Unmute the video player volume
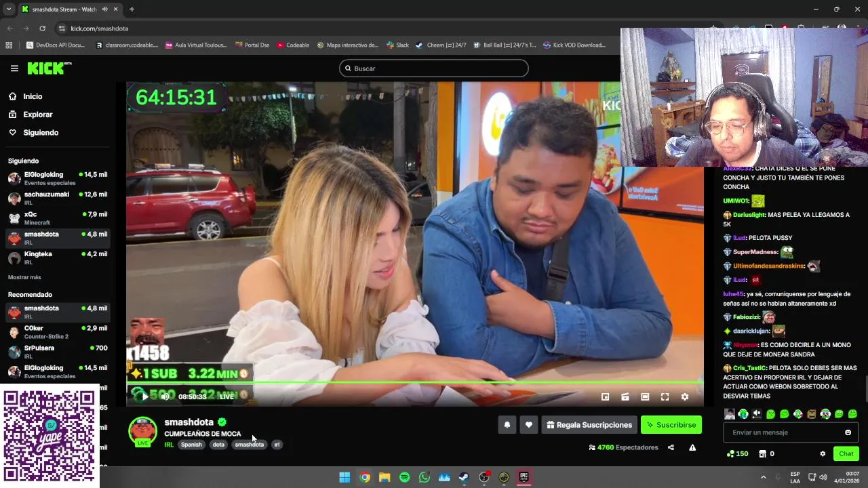Screen dimensions: 868x488 pos(165,396)
